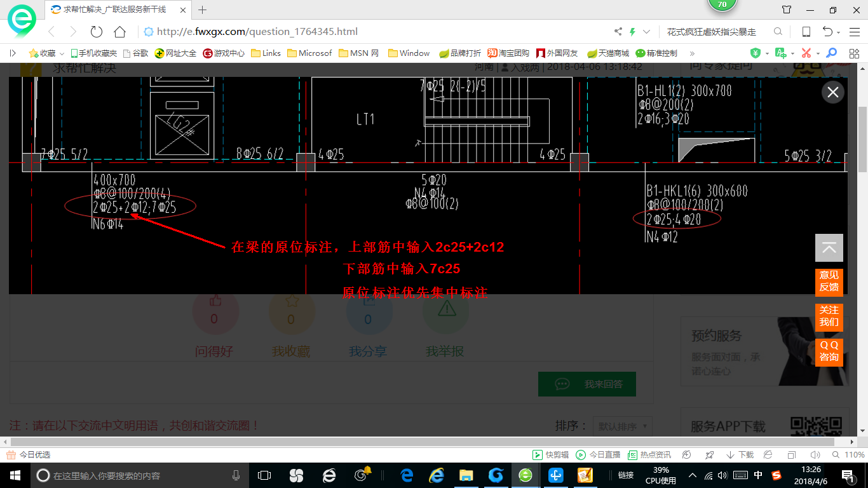Screen dimensions: 868x488
Task: Go to browser home page icon
Action: pos(119,32)
